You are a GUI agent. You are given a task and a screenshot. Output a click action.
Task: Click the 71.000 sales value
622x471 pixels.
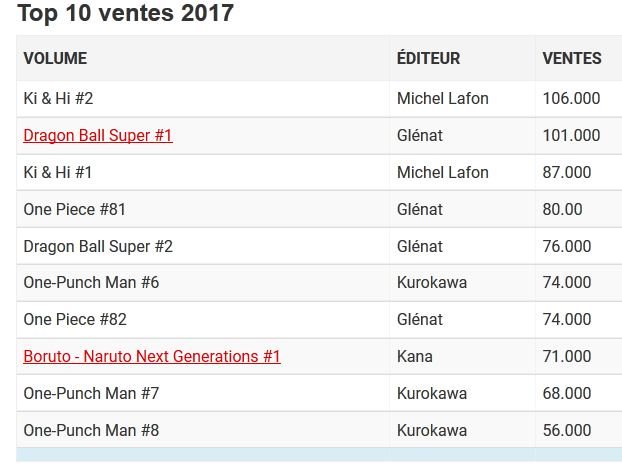pyautogui.click(x=567, y=356)
